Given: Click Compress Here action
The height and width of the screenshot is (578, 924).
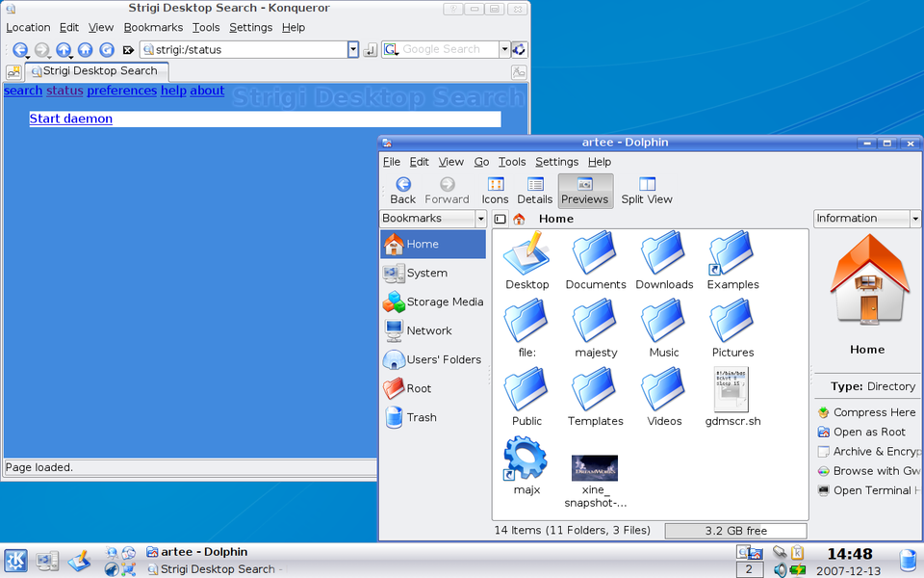Looking at the screenshot, I should click(867, 412).
